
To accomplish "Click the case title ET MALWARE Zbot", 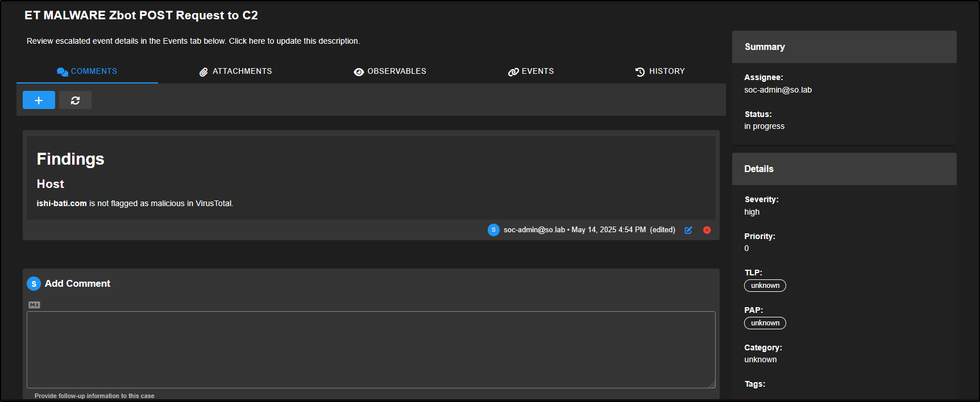I will (141, 15).
